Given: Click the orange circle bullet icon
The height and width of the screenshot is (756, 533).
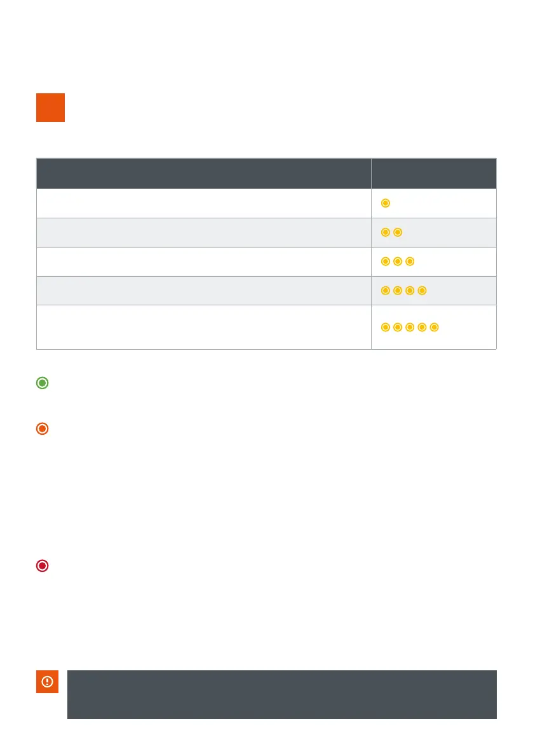Looking at the screenshot, I should point(42,429).
